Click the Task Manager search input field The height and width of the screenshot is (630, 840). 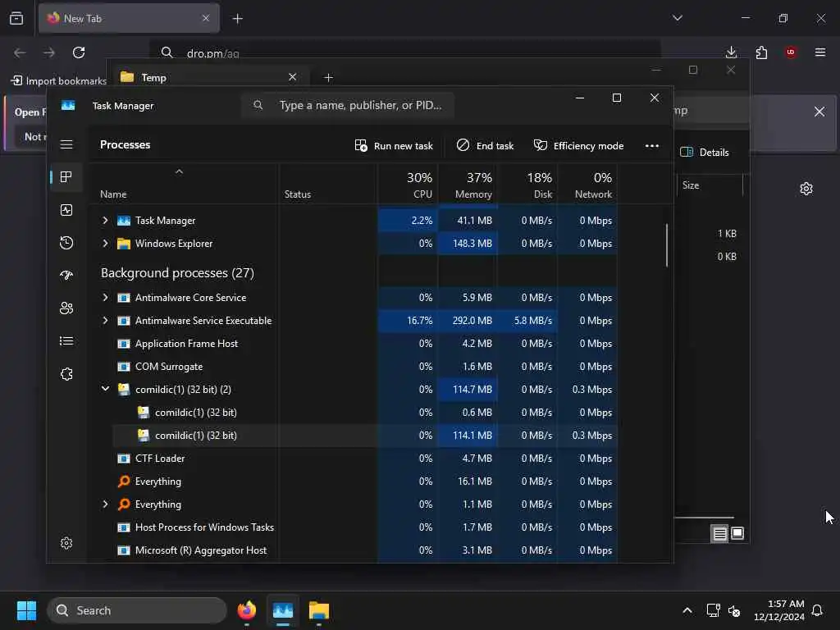(348, 105)
